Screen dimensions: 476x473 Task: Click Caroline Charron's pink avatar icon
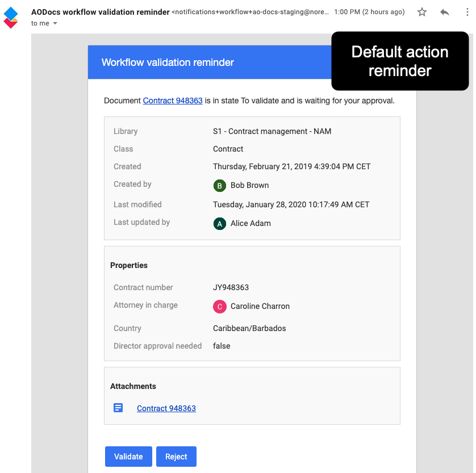tap(220, 306)
